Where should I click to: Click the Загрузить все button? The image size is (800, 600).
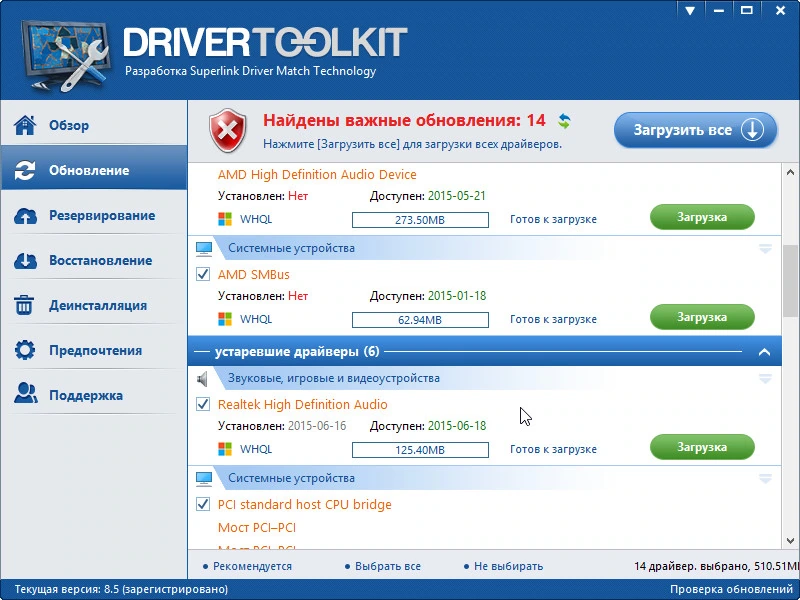coord(695,130)
